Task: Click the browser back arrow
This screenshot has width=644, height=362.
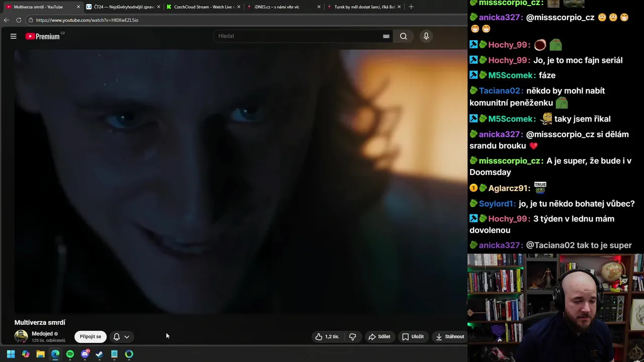Action: point(7,20)
